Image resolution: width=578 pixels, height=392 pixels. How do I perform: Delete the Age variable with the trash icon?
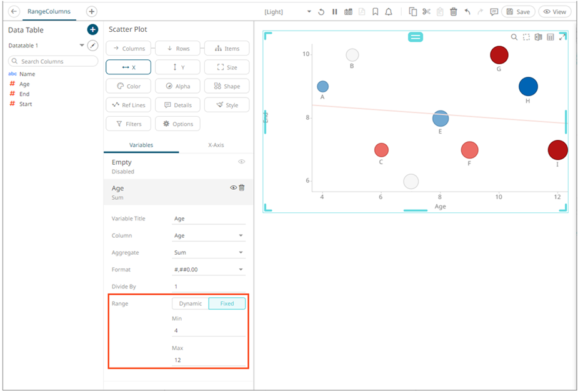point(242,188)
